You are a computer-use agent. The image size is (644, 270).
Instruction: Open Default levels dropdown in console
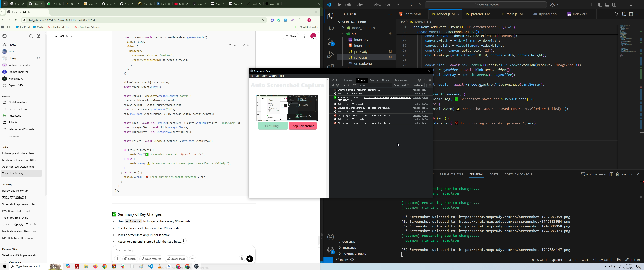pyautogui.click(x=401, y=85)
